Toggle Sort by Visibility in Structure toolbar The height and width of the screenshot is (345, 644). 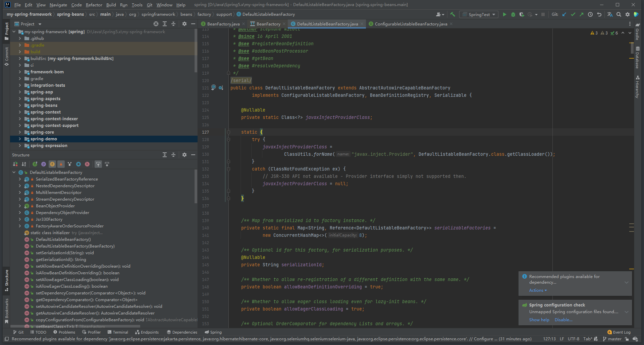coord(15,164)
